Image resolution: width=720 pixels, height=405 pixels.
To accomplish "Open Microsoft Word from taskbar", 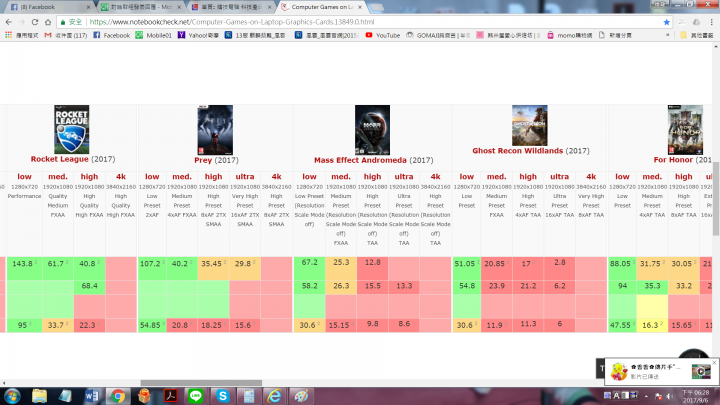I will tap(91, 396).
